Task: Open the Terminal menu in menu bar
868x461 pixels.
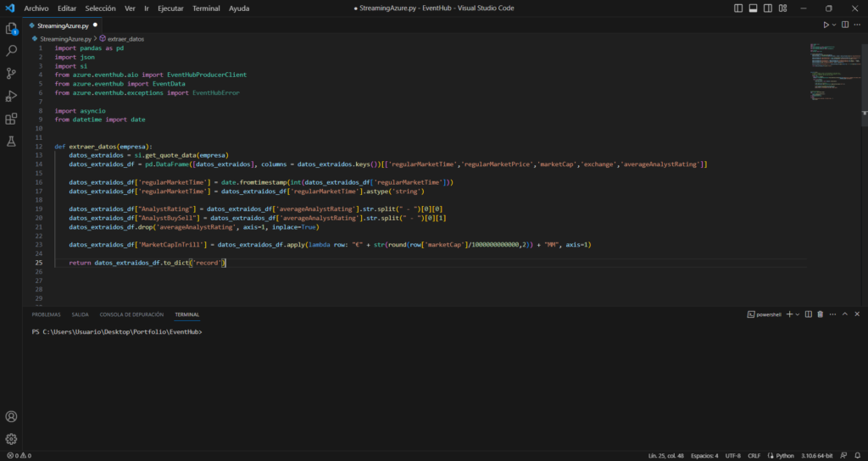Action: [206, 8]
